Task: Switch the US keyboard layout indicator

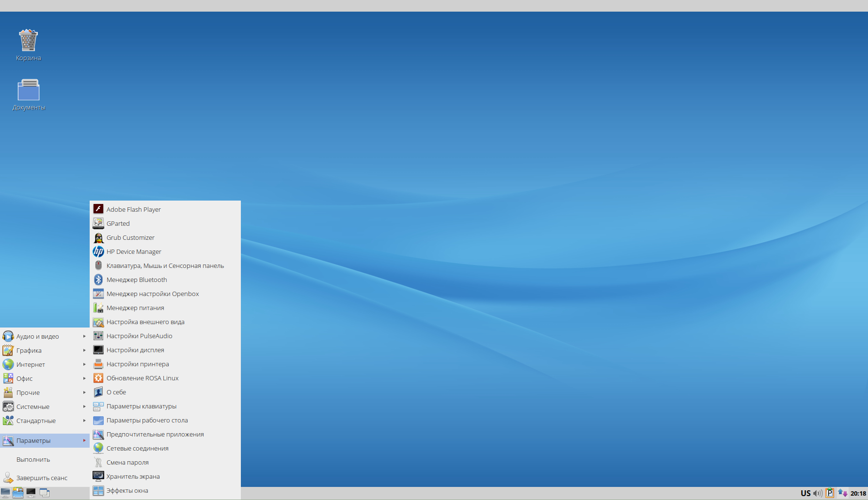Action: (805, 493)
